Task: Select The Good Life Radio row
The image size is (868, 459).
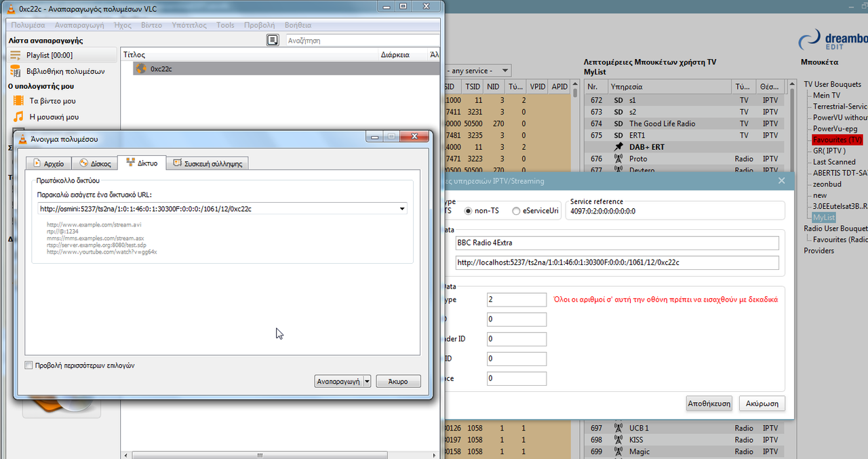Action: [685, 123]
